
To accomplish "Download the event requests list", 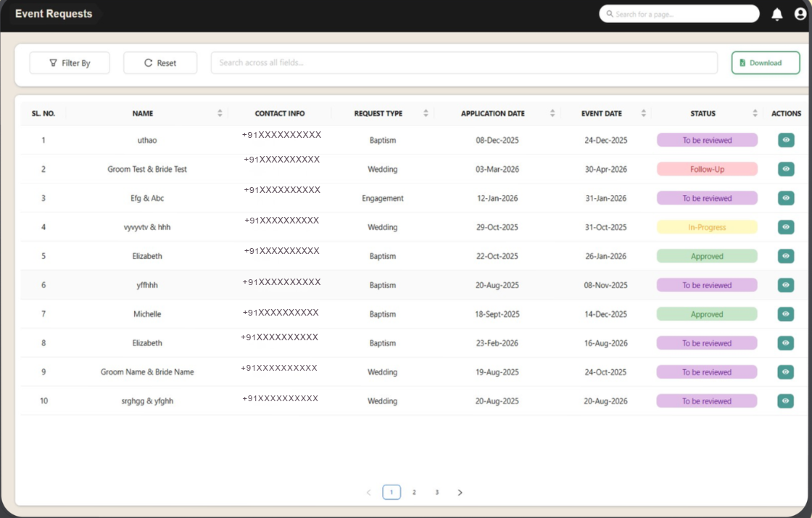I will [x=765, y=63].
